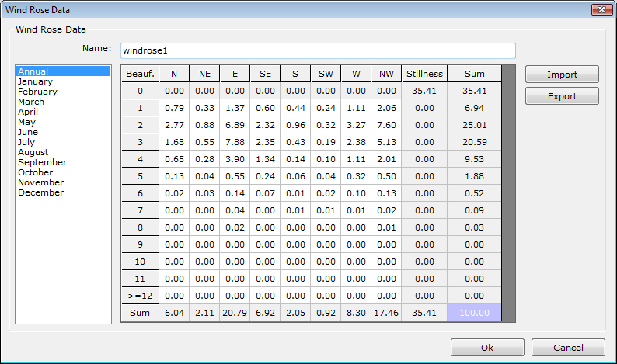This screenshot has height=364, width=617.
Task: Click Stillness value 35.41 in row 0
Action: [424, 91]
